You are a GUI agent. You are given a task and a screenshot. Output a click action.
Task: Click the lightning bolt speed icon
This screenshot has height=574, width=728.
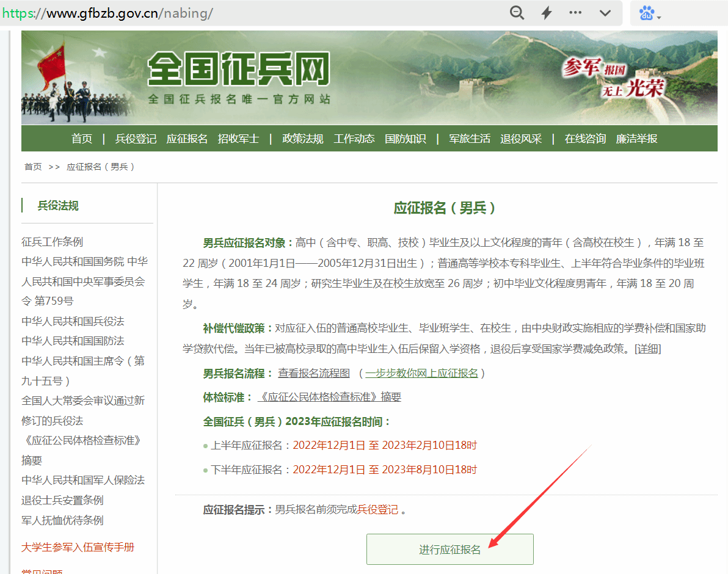[547, 13]
